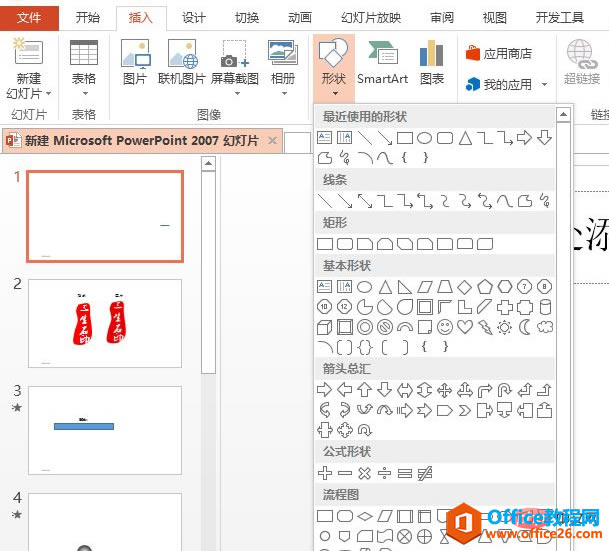Click the slide panel scroll-up arrow
The height and width of the screenshot is (551, 609).
209,163
